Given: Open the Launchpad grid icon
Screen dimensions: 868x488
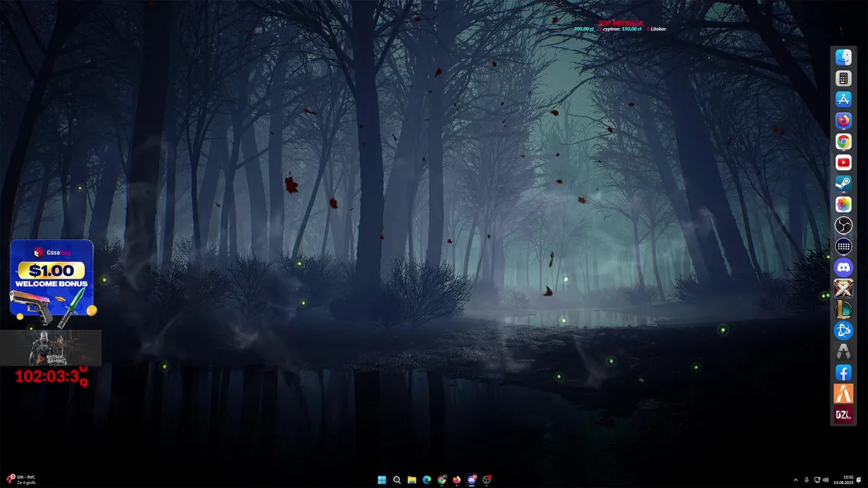Looking at the screenshot, I should point(843,247).
